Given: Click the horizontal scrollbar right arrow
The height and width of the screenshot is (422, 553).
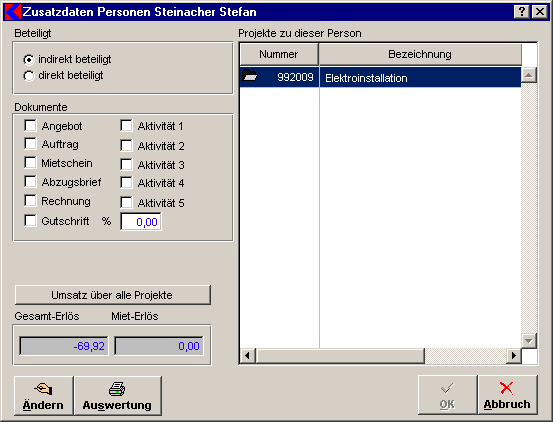Looking at the screenshot, I should (514, 355).
